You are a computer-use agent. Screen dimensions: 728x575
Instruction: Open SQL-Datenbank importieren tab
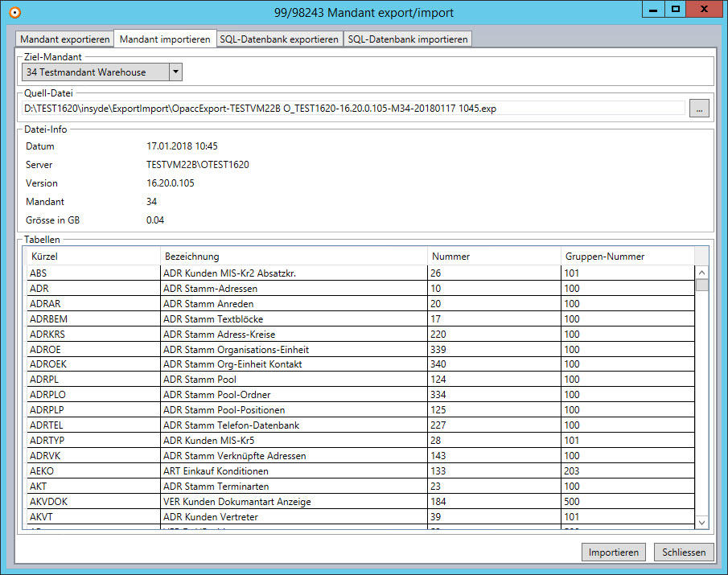tap(408, 39)
